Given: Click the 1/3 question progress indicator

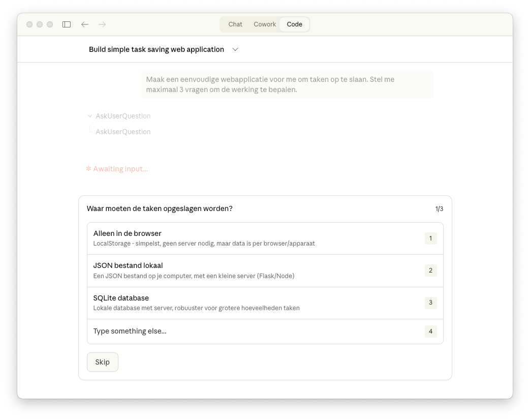Looking at the screenshot, I should pyautogui.click(x=439, y=208).
